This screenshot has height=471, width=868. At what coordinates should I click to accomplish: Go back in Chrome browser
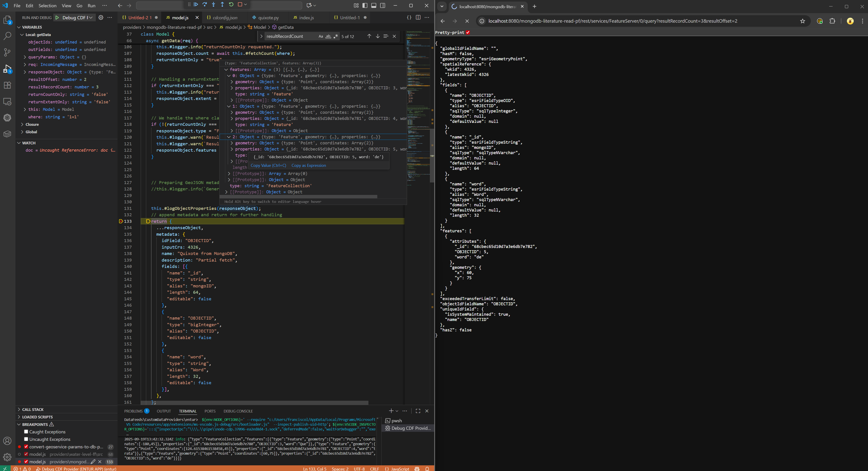pyautogui.click(x=442, y=21)
